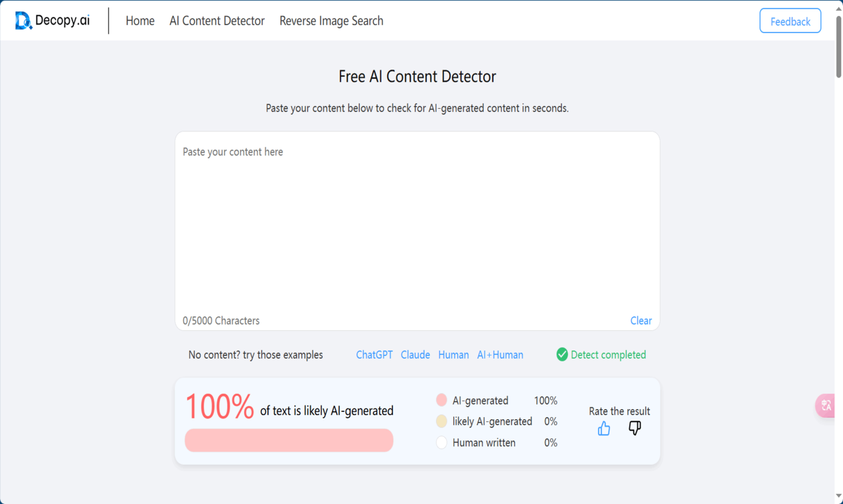
Task: Open Reverse Image Search page
Action: pos(331,21)
